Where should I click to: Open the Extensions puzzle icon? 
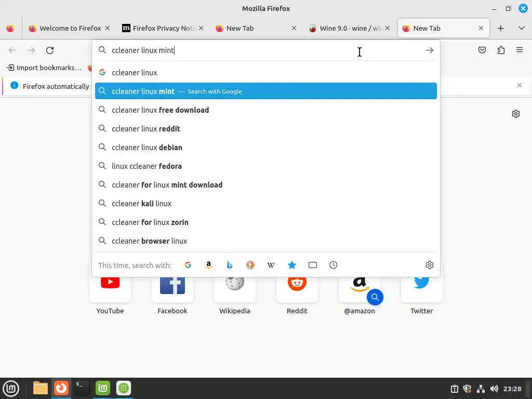(501, 50)
